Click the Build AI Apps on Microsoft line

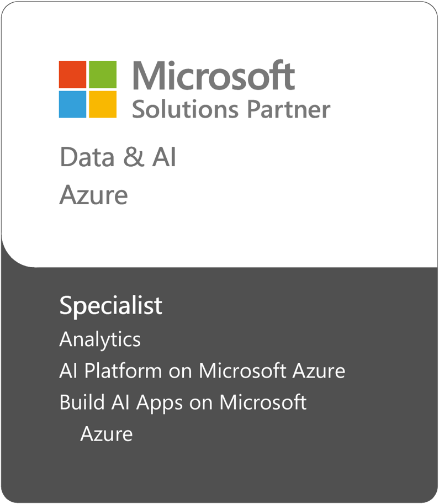(183, 402)
